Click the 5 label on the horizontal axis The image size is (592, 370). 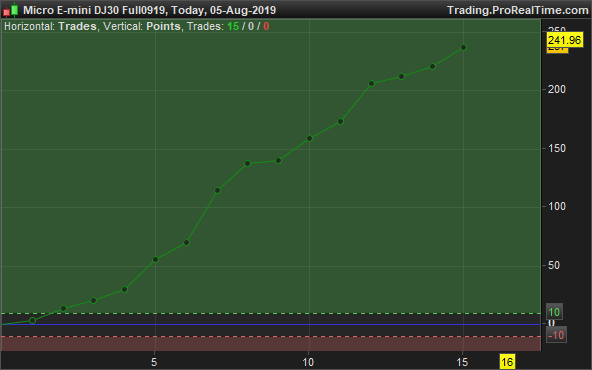pos(154,362)
